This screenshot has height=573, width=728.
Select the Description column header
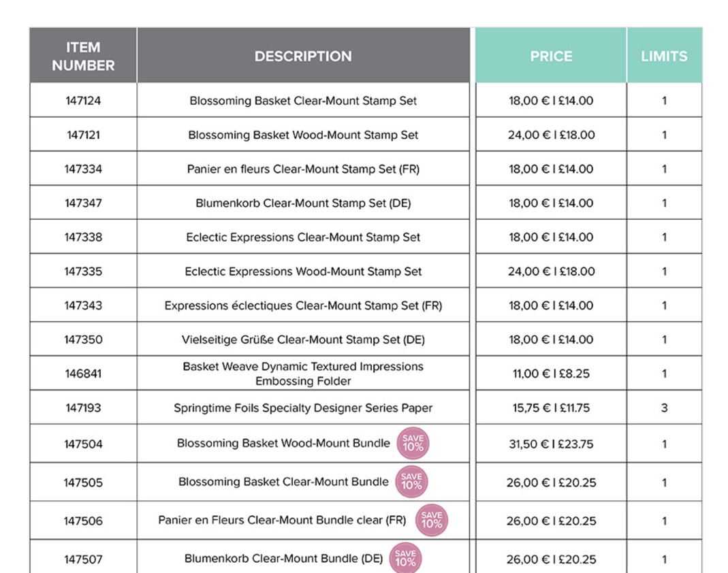[303, 56]
